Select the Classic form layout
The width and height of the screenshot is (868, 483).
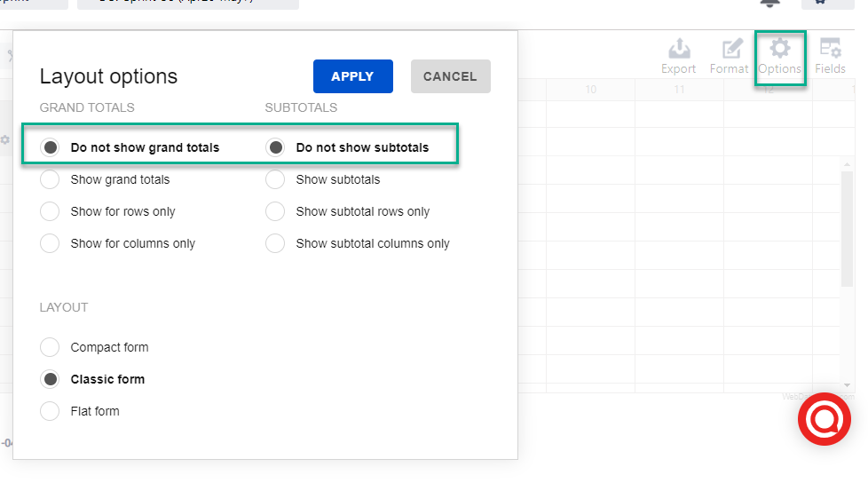pos(51,379)
